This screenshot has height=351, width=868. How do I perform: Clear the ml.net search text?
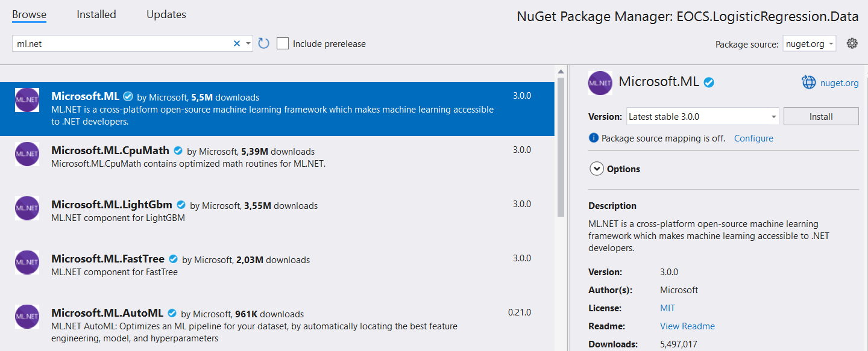point(237,43)
